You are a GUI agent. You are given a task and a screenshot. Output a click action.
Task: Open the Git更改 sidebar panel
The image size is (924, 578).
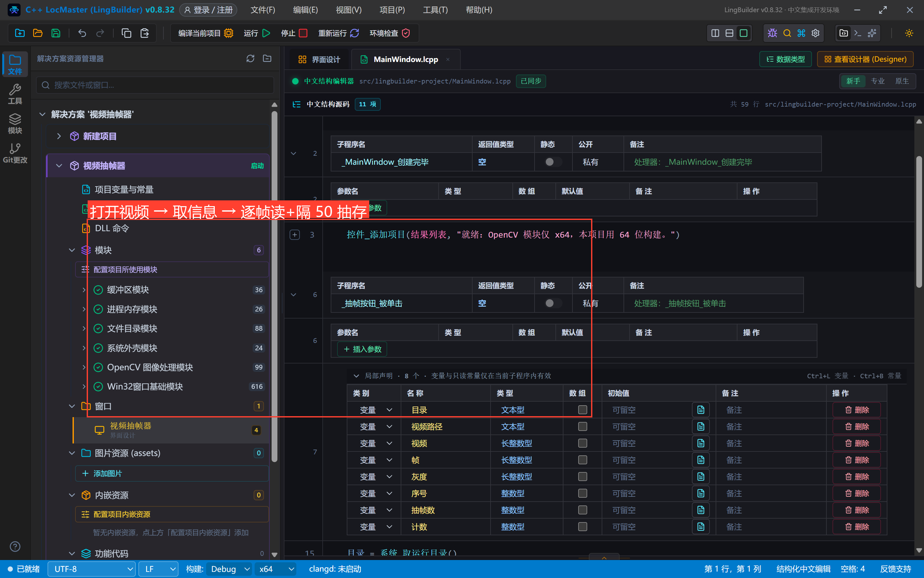click(15, 153)
